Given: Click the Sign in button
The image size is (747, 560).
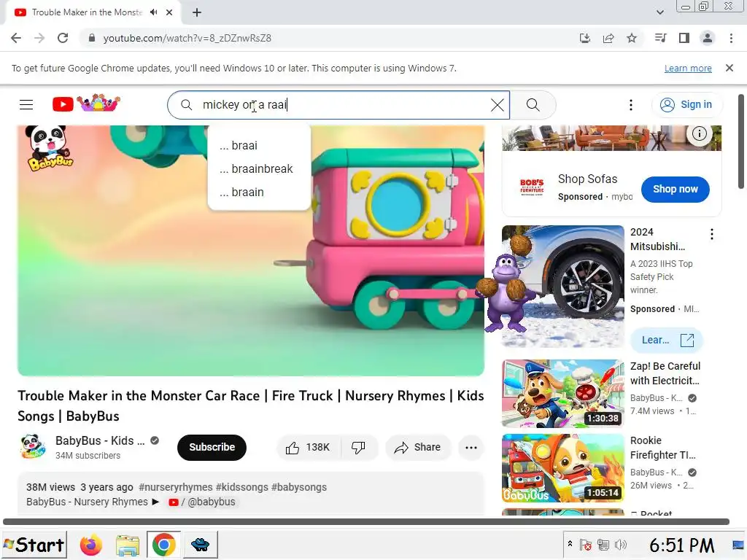Looking at the screenshot, I should pyautogui.click(x=686, y=105).
